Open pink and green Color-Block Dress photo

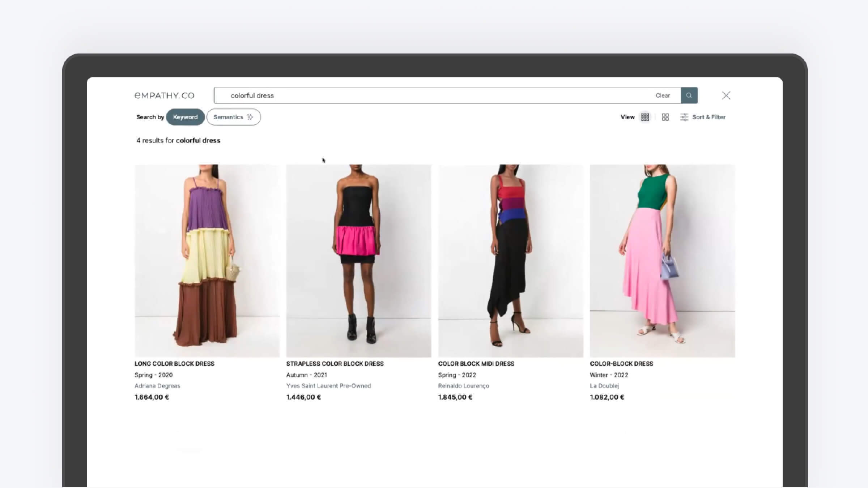[662, 260]
